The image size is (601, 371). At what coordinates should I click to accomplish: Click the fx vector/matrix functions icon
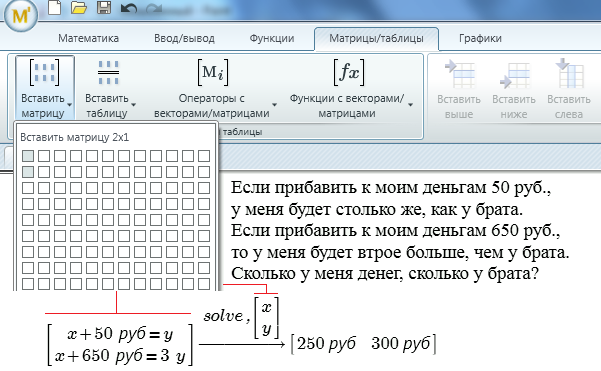click(349, 72)
